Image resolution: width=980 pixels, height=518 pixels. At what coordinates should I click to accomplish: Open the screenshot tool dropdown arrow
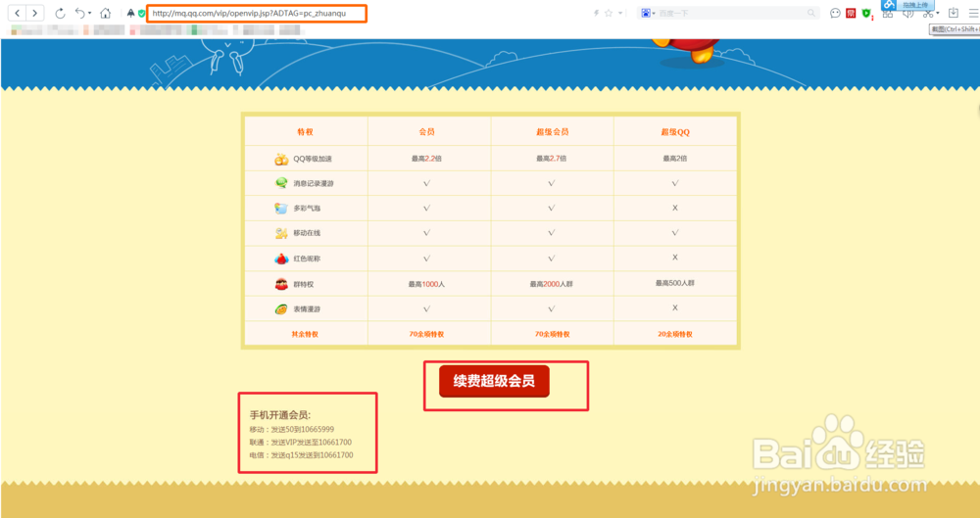938,14
